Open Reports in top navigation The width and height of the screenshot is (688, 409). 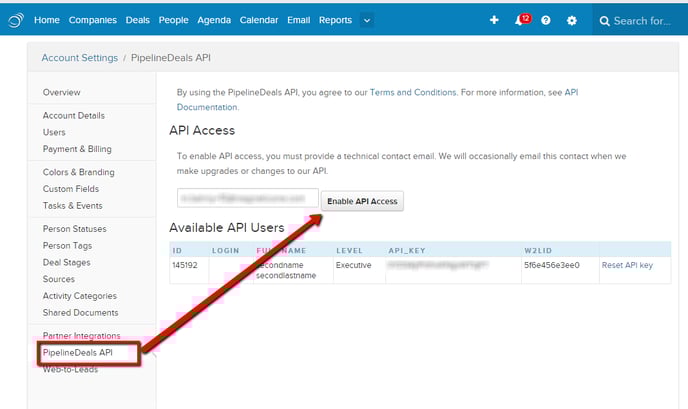tap(335, 20)
